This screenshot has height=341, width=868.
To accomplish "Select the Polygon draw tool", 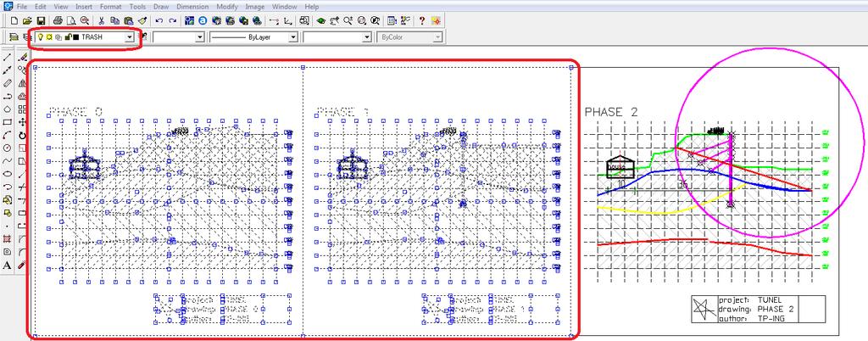I will [x=7, y=109].
